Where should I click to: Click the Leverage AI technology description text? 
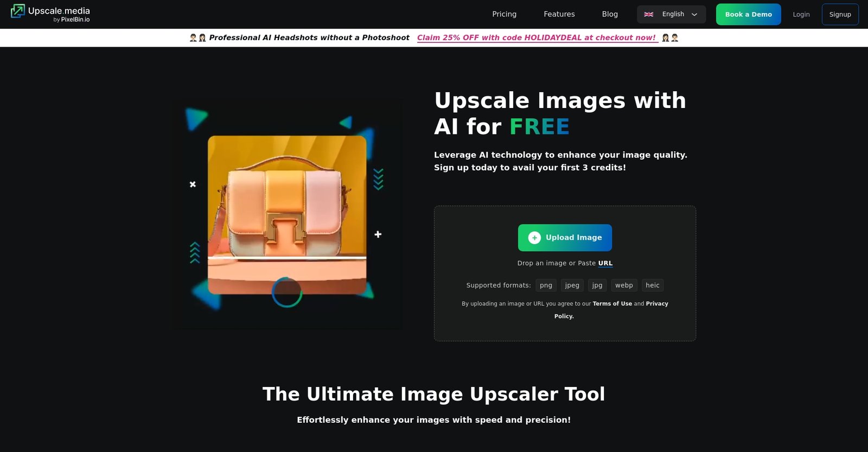point(560,161)
